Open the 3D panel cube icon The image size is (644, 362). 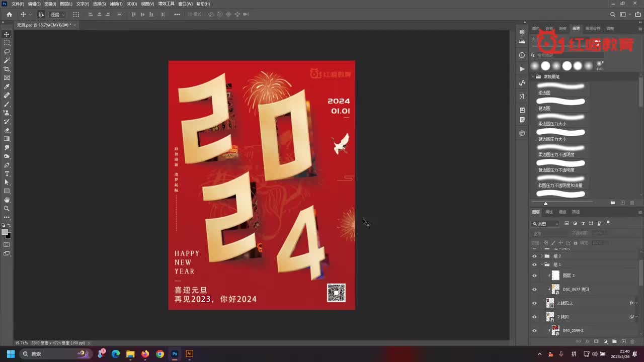pos(522,133)
